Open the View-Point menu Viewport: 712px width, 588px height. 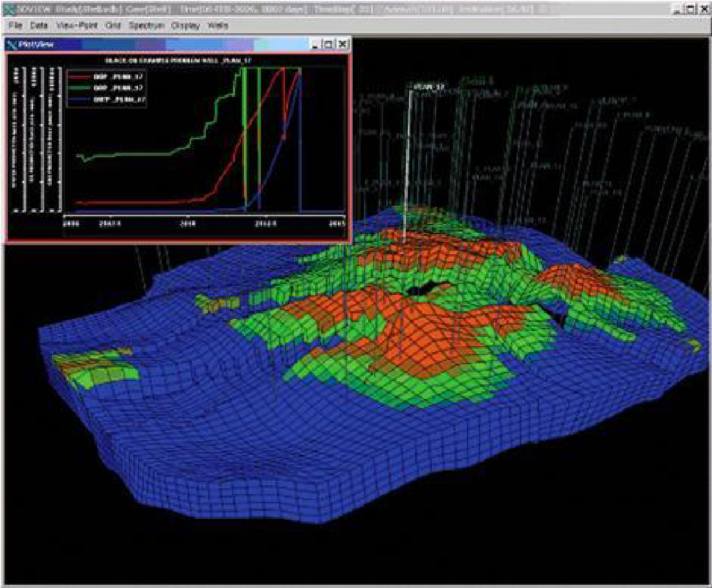[x=78, y=25]
